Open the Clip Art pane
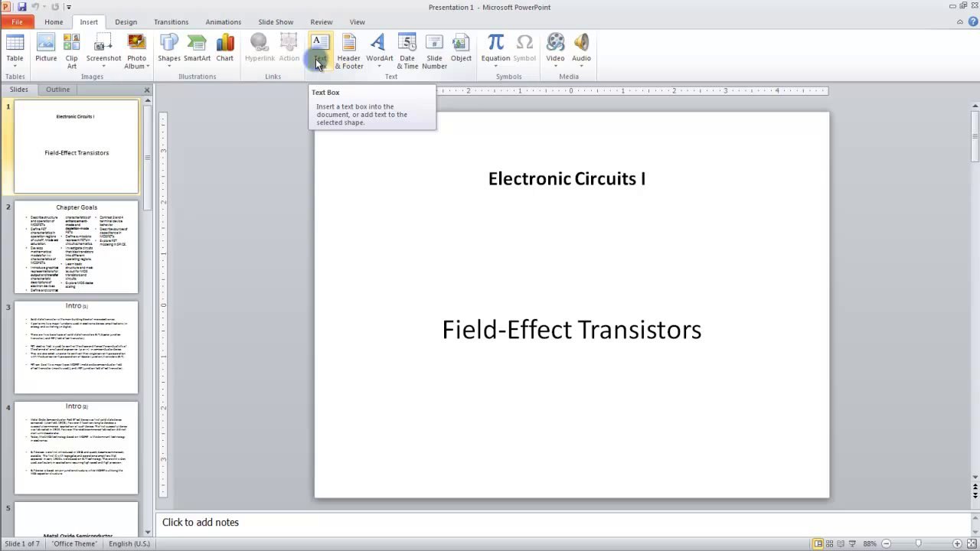Image resolution: width=980 pixels, height=551 pixels. click(x=71, y=51)
